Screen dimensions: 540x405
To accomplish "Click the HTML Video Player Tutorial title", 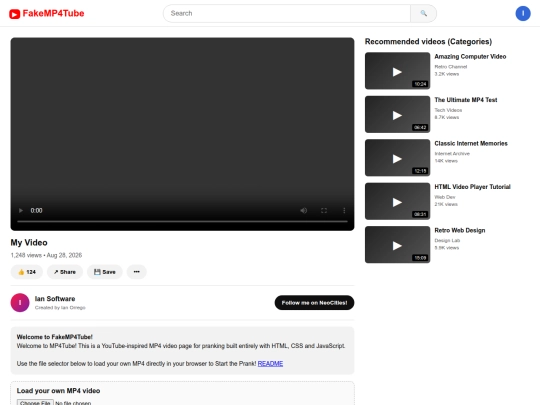I will point(472,187).
